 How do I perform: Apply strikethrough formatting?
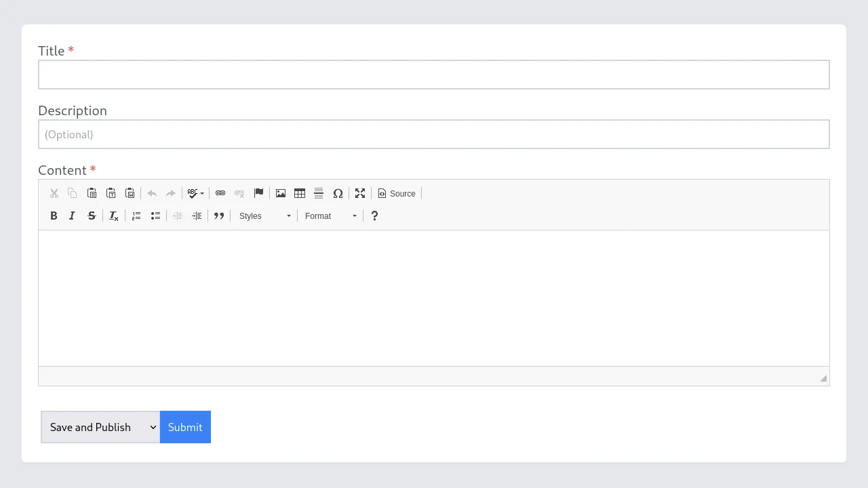pyautogui.click(x=92, y=216)
